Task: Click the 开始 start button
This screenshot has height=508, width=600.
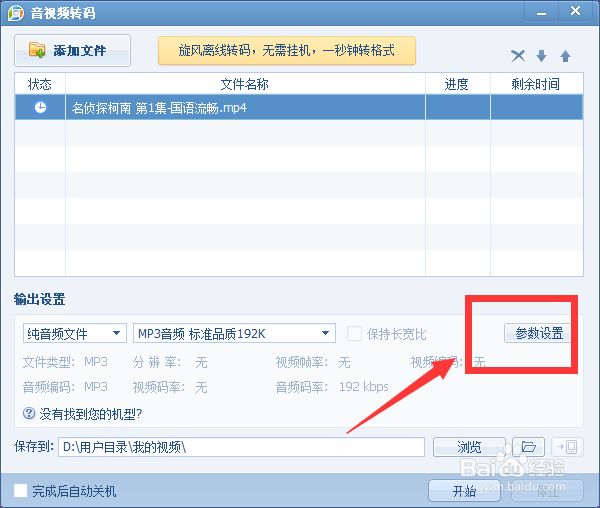Action: [x=464, y=490]
